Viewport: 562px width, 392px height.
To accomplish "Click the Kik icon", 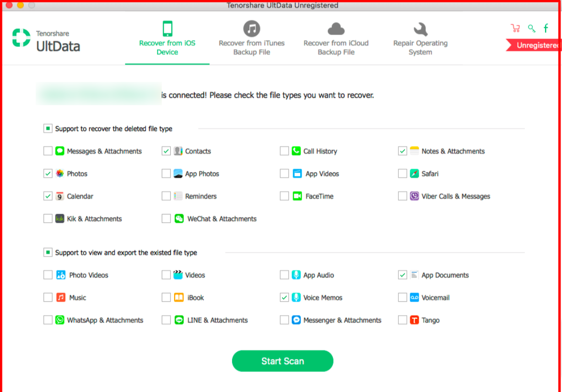I will (x=60, y=218).
